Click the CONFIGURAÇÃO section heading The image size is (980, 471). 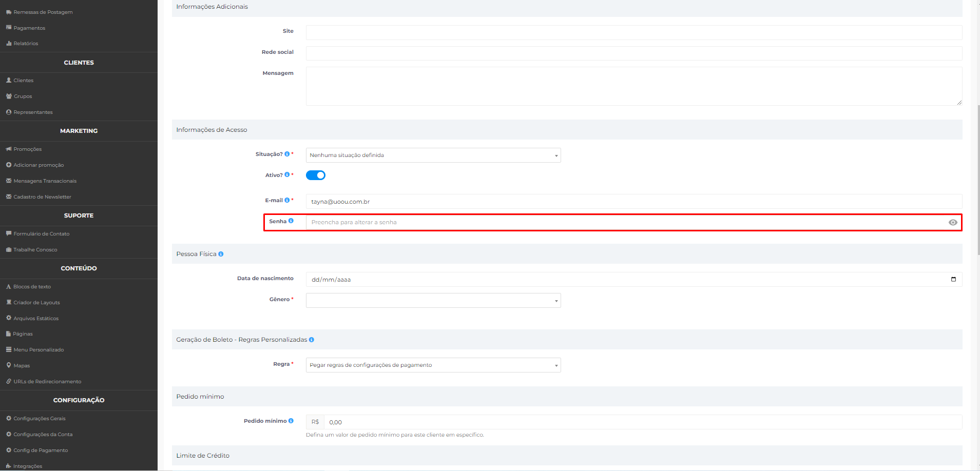click(79, 400)
